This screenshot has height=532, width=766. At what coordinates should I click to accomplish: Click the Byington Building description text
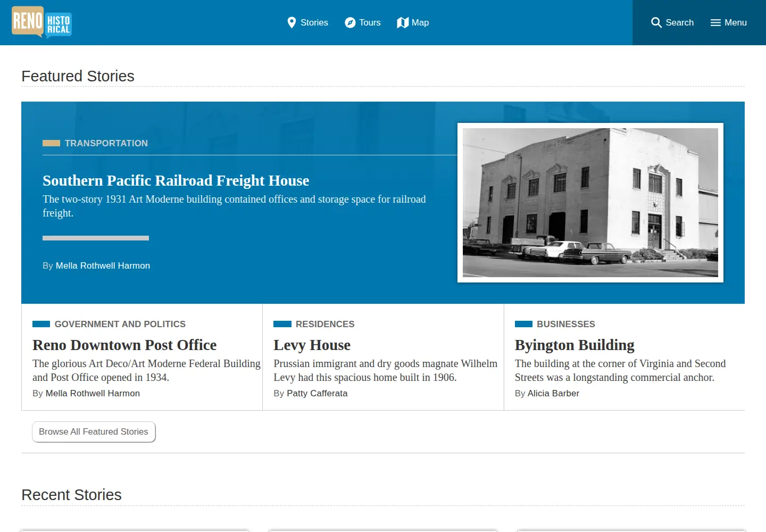[620, 370]
